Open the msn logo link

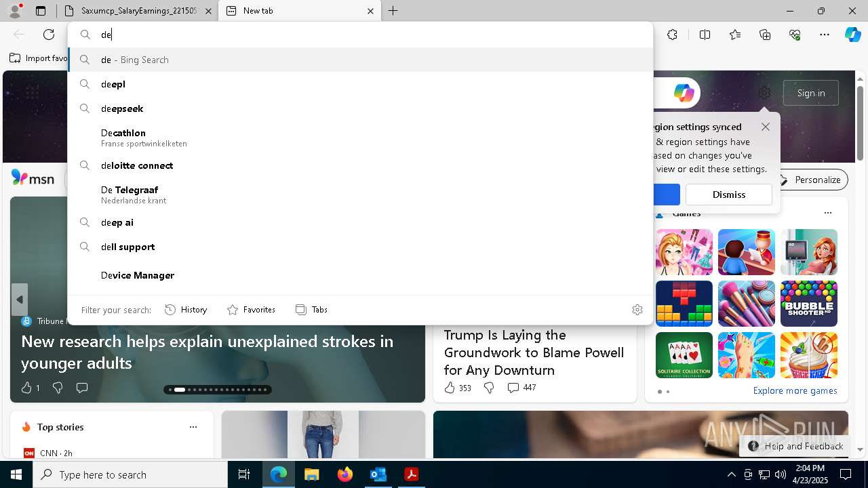(x=33, y=178)
